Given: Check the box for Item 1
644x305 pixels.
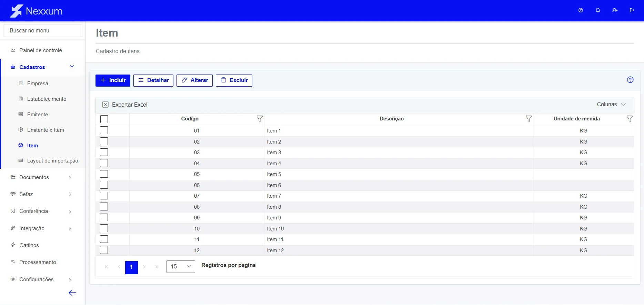Looking at the screenshot, I should (104, 130).
